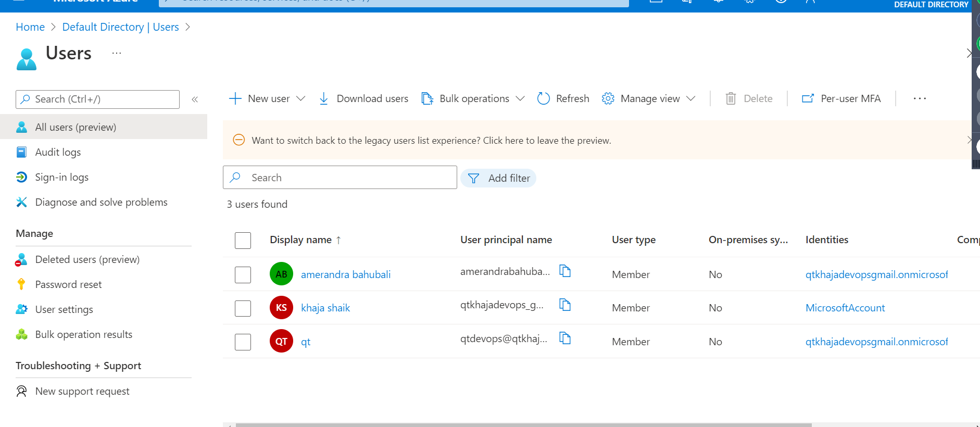Viewport: 980px width, 427px height.
Task: Click the AB avatar for amerandra bahubali
Action: (281, 274)
